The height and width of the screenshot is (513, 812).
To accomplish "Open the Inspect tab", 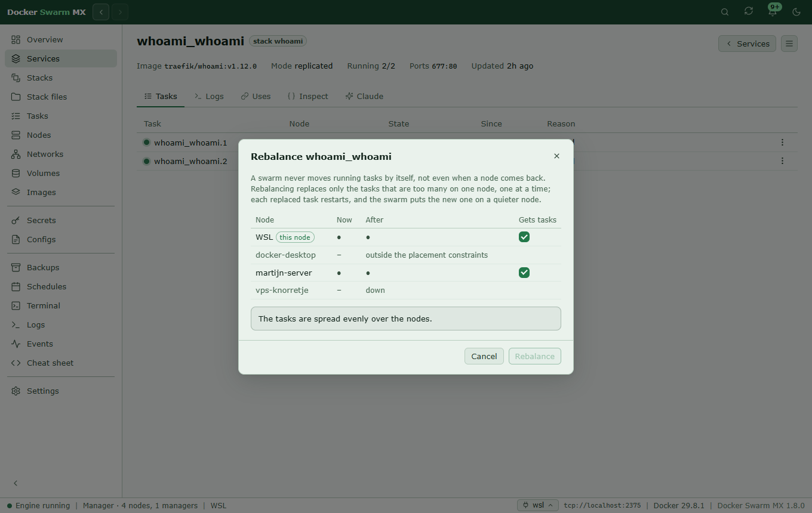I will click(x=307, y=97).
